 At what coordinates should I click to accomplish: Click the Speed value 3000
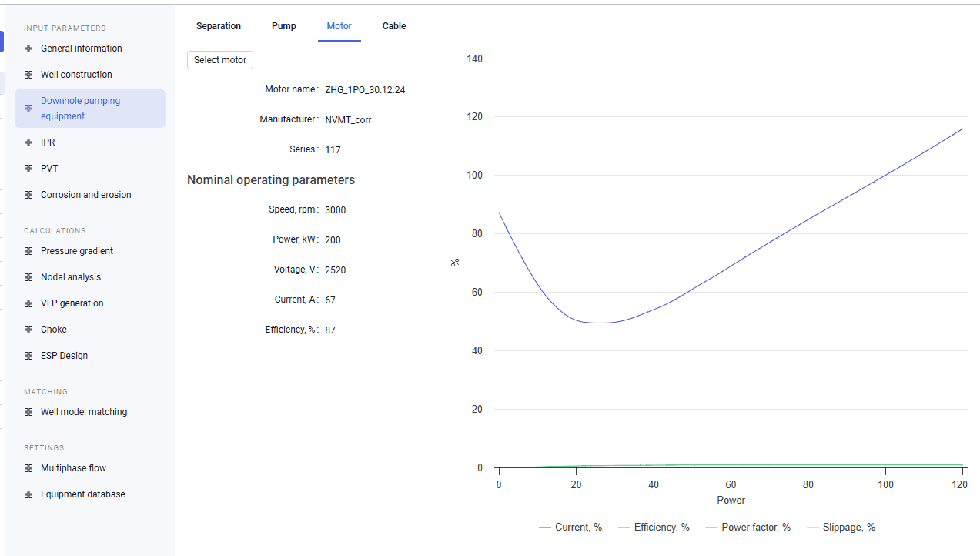coord(336,210)
